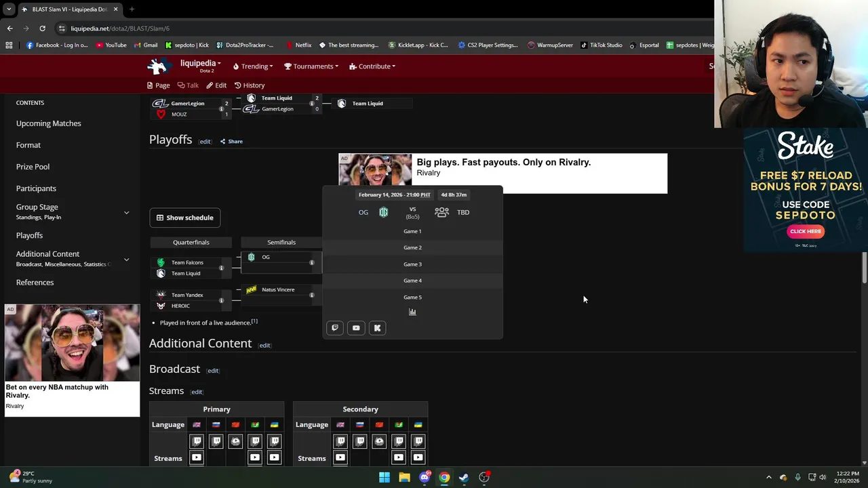Click edit link beside Streams heading
Viewport: 868px width, 488px height.
197,392
